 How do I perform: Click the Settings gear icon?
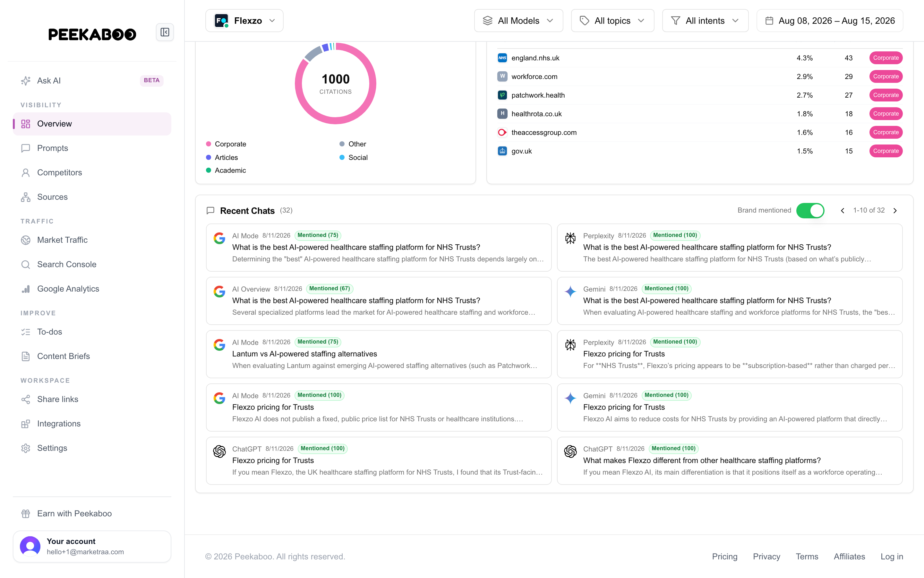[x=26, y=448]
